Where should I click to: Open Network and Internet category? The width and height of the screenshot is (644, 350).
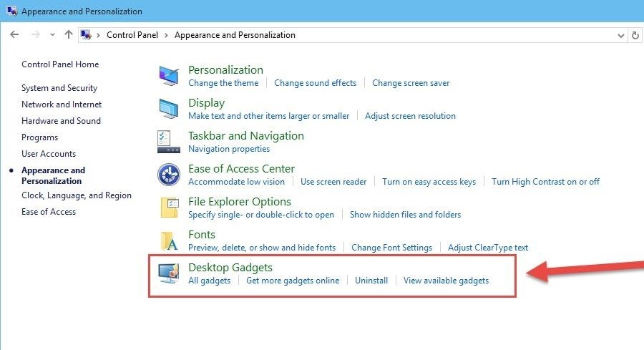coord(62,104)
